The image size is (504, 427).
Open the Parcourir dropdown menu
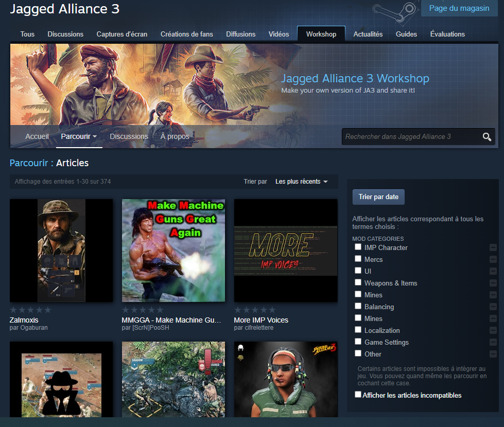79,136
